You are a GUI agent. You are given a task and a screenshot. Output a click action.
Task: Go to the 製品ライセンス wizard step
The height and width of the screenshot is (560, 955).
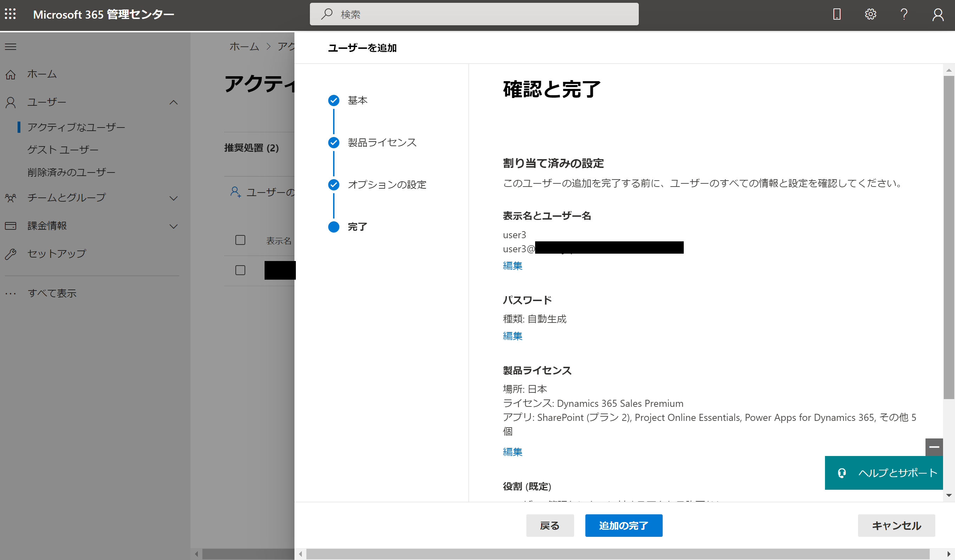click(382, 143)
